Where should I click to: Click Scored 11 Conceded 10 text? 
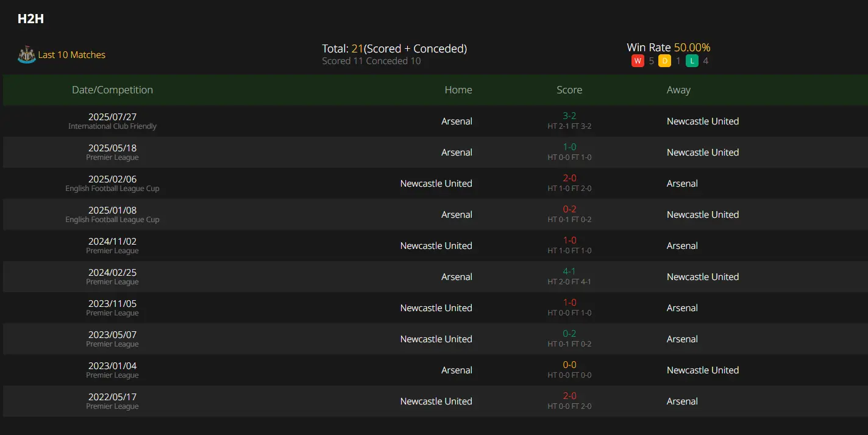[371, 61]
